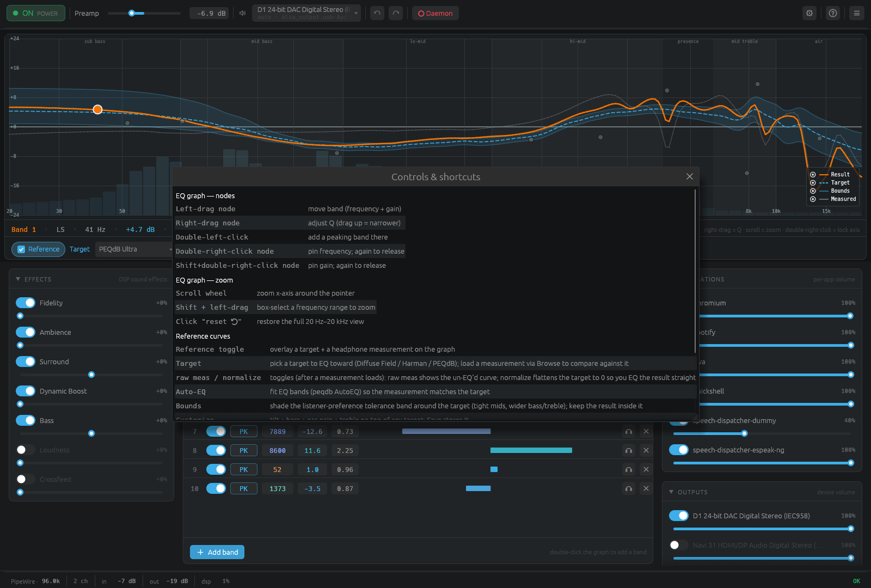Edit band 7 frequency field 7889

tap(278, 432)
